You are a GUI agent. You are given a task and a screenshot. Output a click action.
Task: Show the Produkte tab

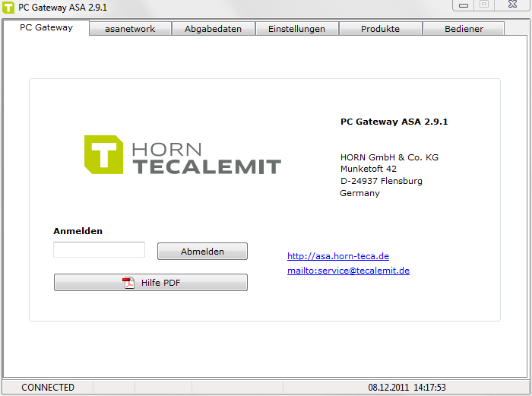coord(380,29)
